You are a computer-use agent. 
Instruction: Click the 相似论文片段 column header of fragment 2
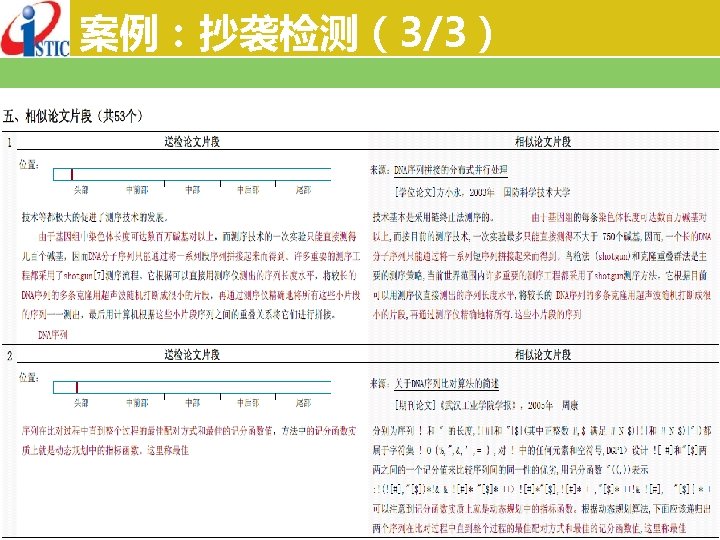click(543, 354)
